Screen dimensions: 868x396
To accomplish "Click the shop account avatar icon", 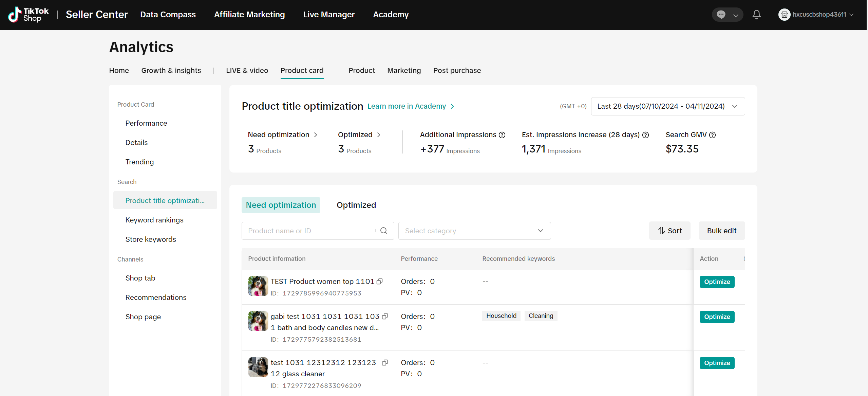I will pos(784,15).
